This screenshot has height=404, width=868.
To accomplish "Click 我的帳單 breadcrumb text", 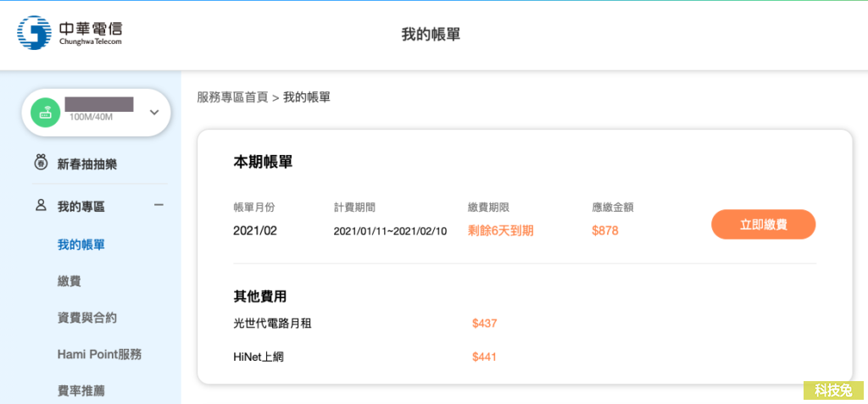I will 307,97.
